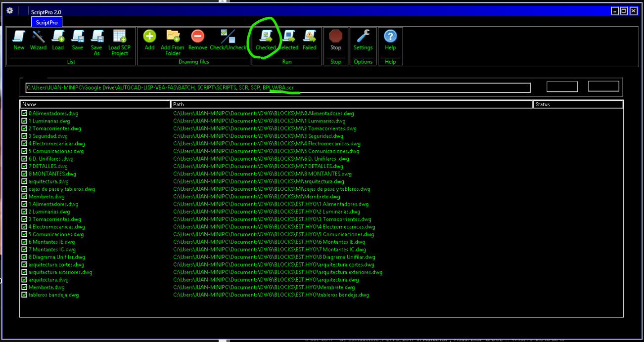This screenshot has height=342, width=644.
Task: Uncheck cajas de pase y tableros.dwg
Action: (24, 189)
